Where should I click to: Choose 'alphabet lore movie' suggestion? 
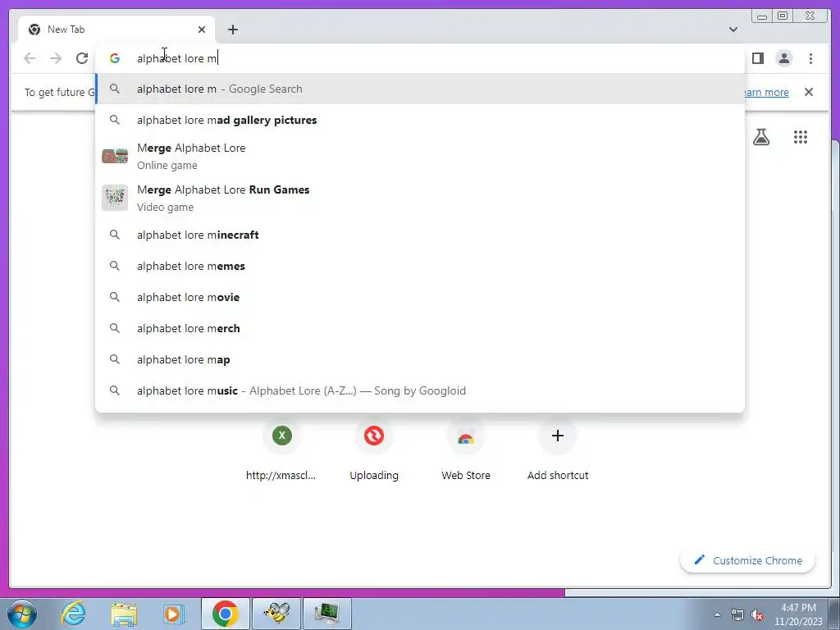(x=420, y=297)
